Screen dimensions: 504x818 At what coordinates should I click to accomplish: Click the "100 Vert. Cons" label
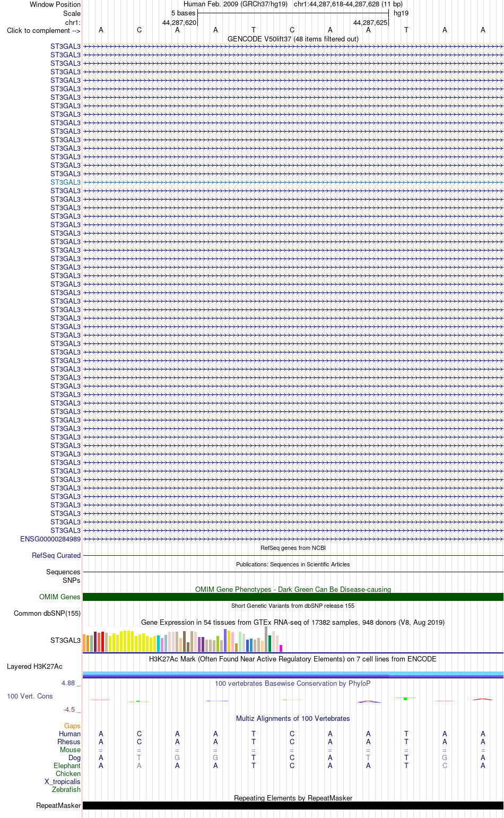(x=30, y=696)
